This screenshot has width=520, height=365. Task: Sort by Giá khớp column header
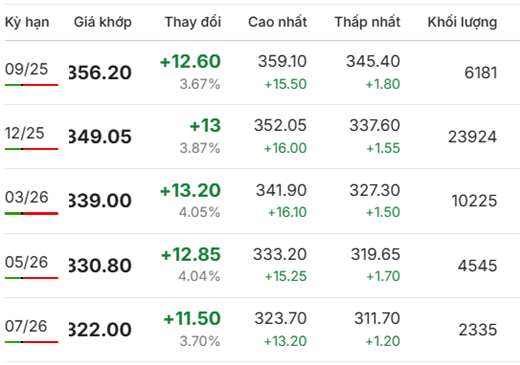(x=103, y=22)
